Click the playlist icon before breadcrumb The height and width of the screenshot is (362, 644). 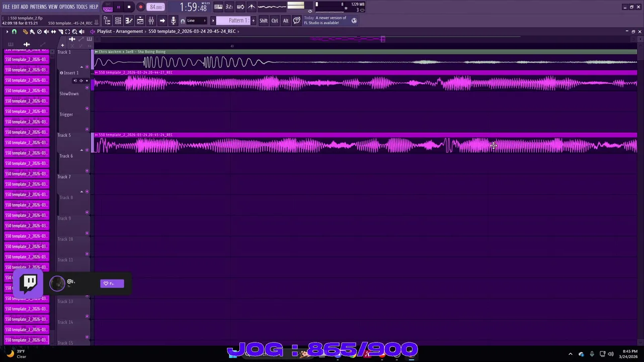pos(92,32)
